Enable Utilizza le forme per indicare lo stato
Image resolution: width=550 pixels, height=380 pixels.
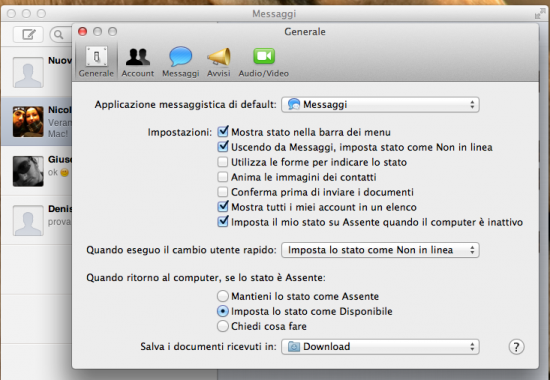223,162
